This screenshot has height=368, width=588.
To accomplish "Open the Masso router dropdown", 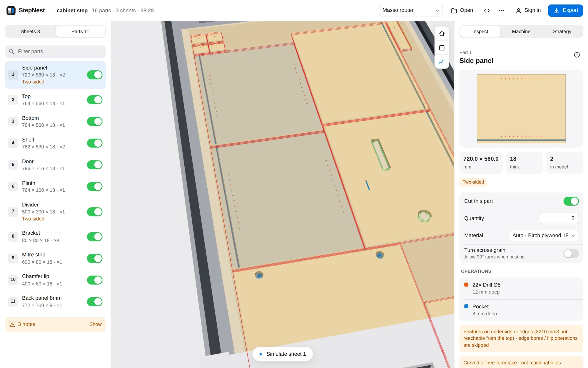I will (411, 10).
